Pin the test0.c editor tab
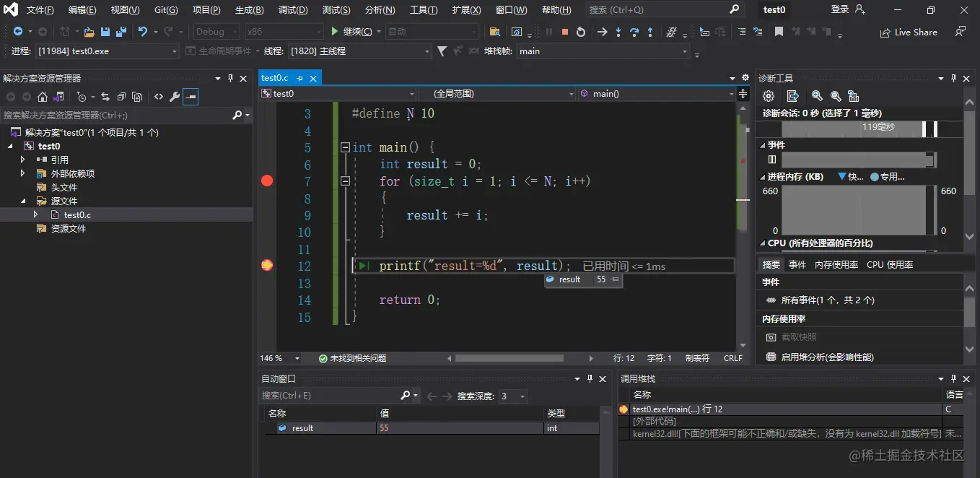Viewport: 980px width, 478px height. [x=300, y=78]
